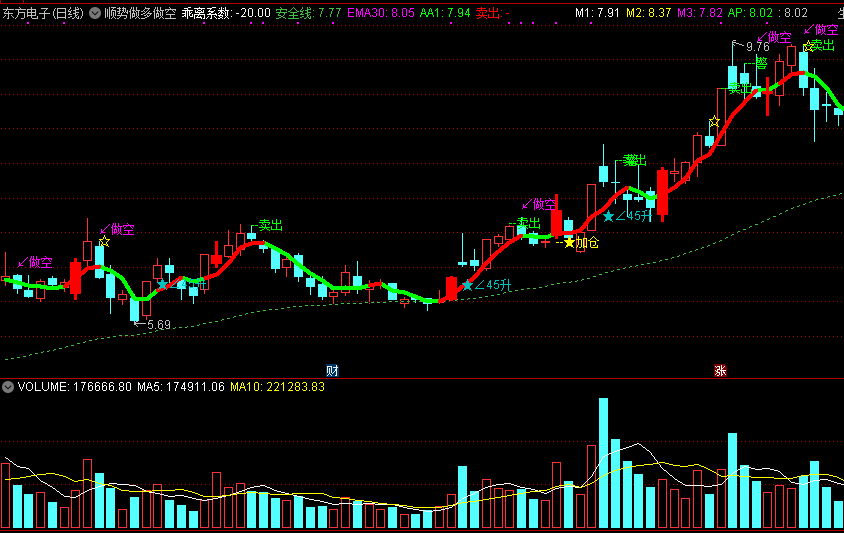Click the red 卖出: - header value
The width and height of the screenshot is (844, 533).
tap(493, 13)
